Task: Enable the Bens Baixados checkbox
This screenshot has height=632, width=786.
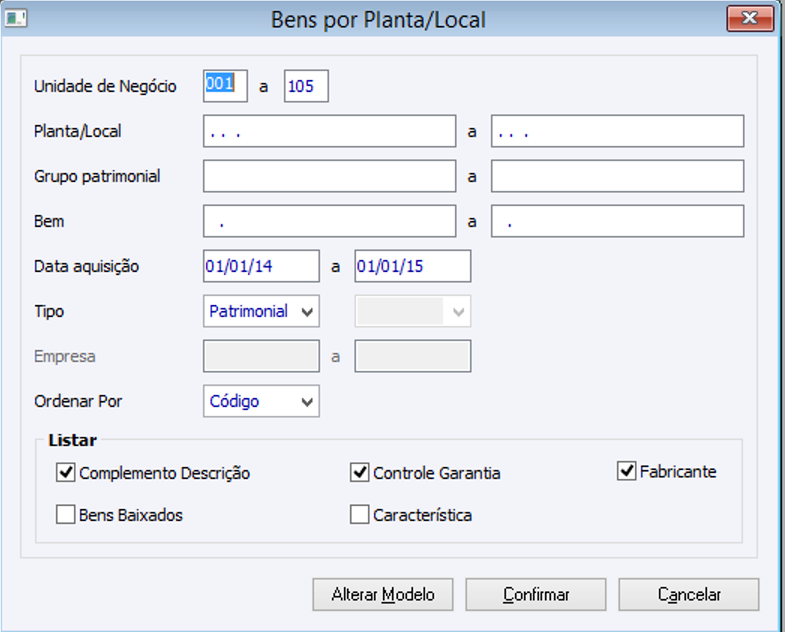Action: coord(67,515)
